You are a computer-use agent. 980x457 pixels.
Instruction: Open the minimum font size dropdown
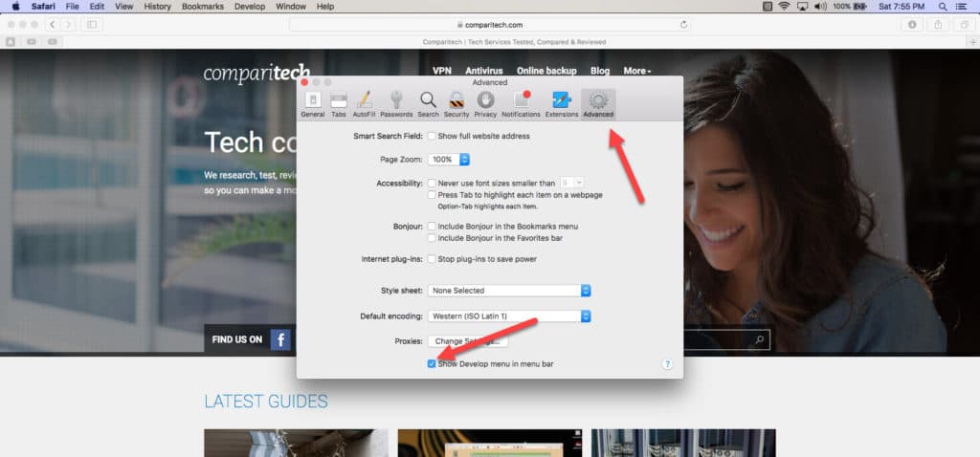coord(572,183)
